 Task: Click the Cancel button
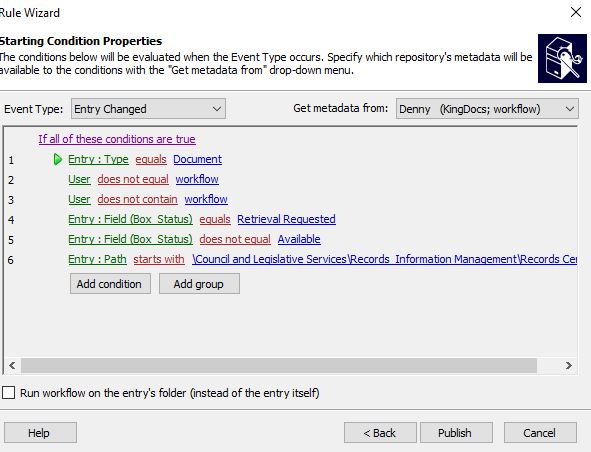[540, 432]
